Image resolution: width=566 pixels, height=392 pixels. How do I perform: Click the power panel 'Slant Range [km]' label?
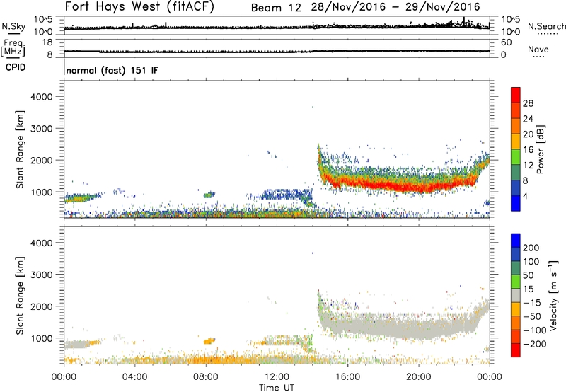20,149
